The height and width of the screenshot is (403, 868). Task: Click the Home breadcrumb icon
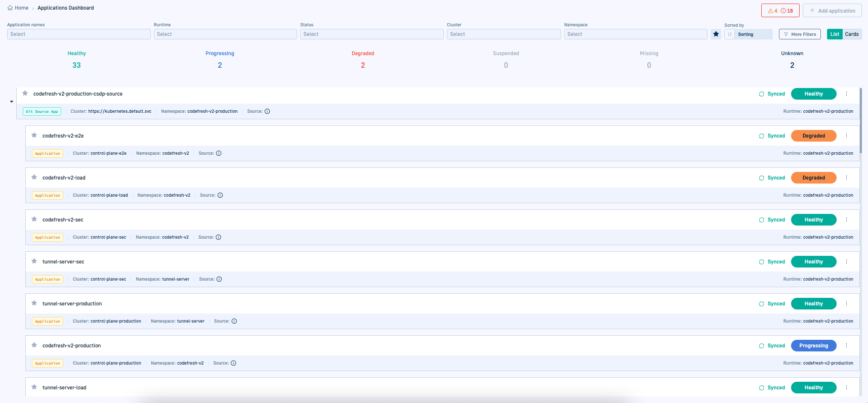click(x=10, y=8)
